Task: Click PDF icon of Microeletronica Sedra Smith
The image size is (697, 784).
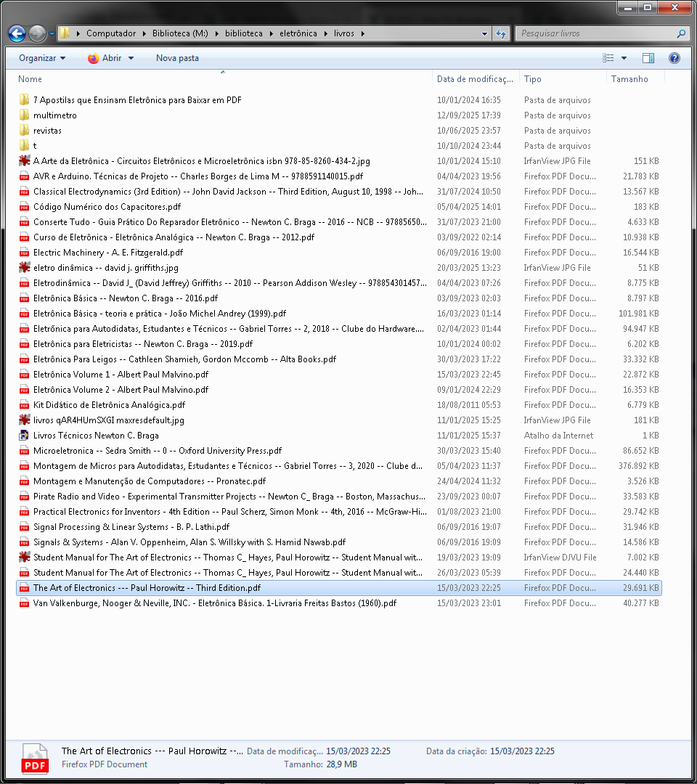Action: pos(24,451)
